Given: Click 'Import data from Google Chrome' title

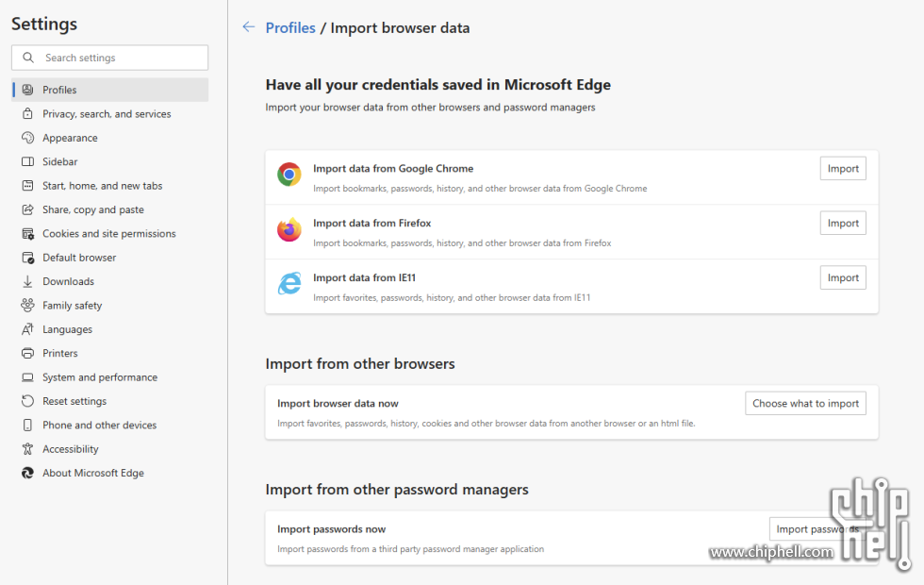Looking at the screenshot, I should [x=393, y=169].
